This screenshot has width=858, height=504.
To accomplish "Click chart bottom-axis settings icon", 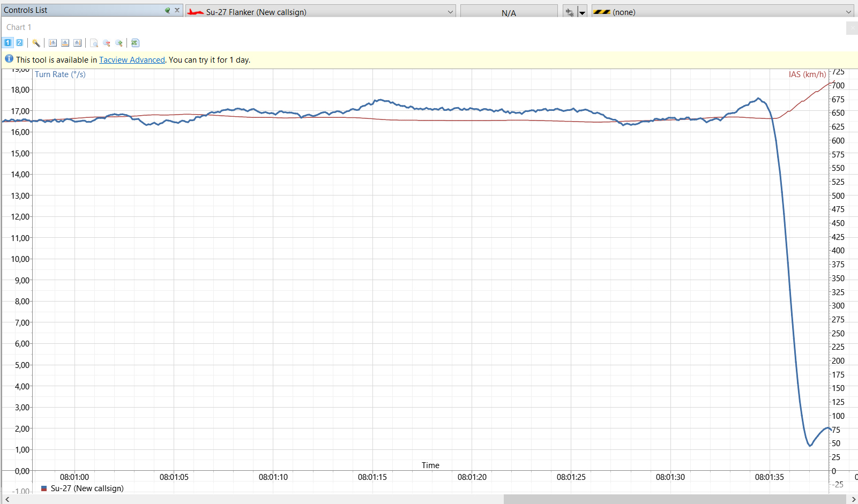I will coord(65,43).
